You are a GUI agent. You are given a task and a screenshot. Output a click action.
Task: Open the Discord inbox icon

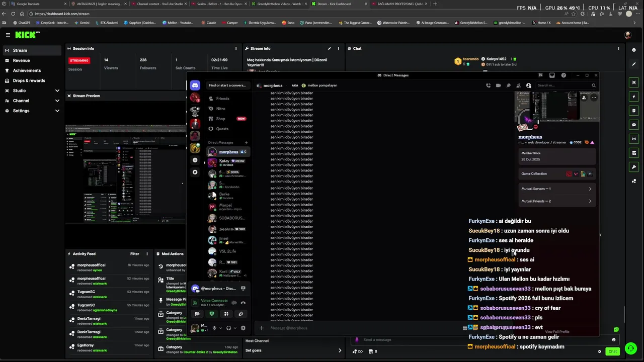pyautogui.click(x=552, y=75)
